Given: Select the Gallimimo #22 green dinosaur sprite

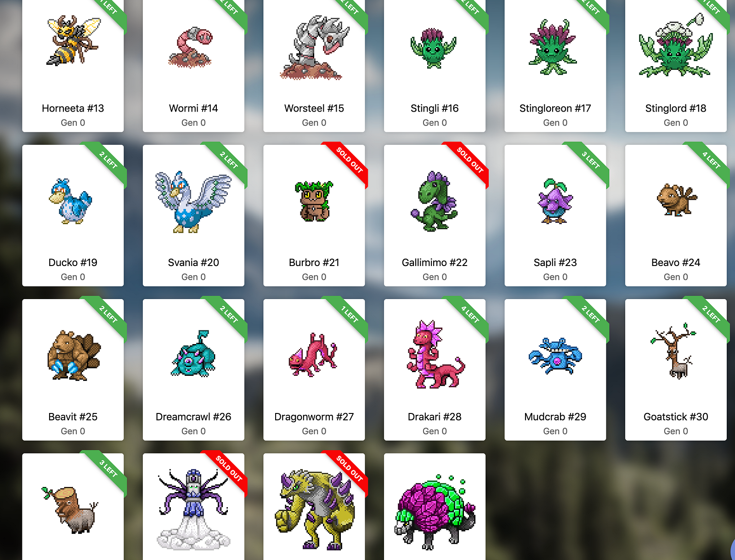Looking at the screenshot, I should click(434, 201).
